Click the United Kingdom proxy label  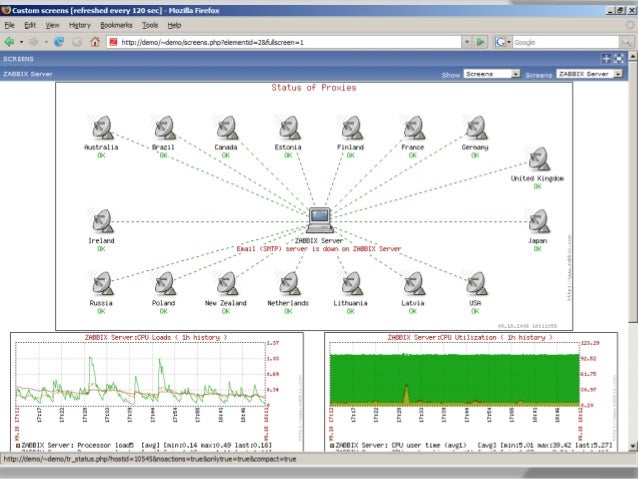[x=537, y=178]
